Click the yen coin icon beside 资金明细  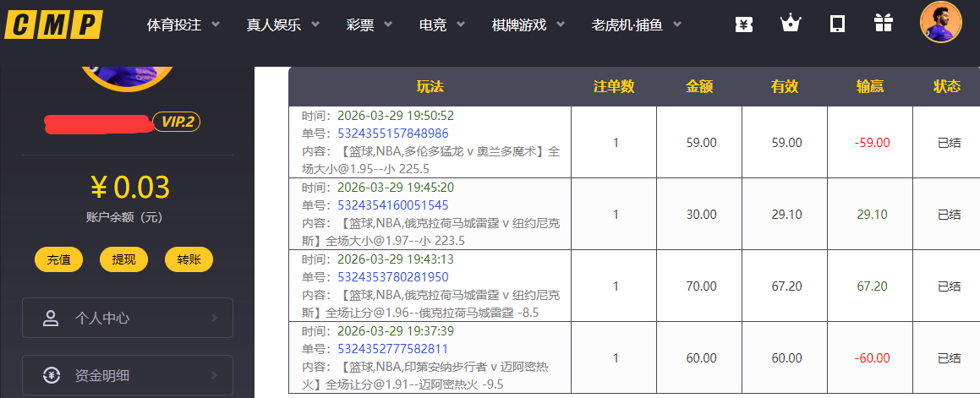click(51, 375)
